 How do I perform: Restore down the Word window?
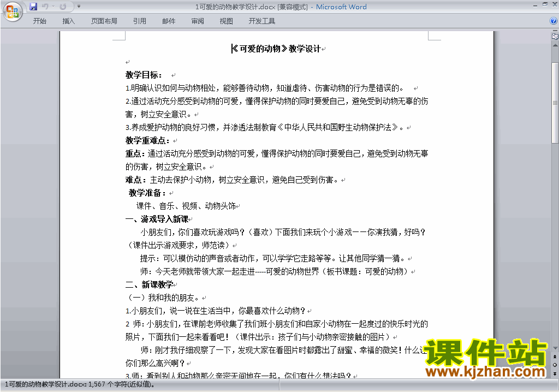pos(545,4)
